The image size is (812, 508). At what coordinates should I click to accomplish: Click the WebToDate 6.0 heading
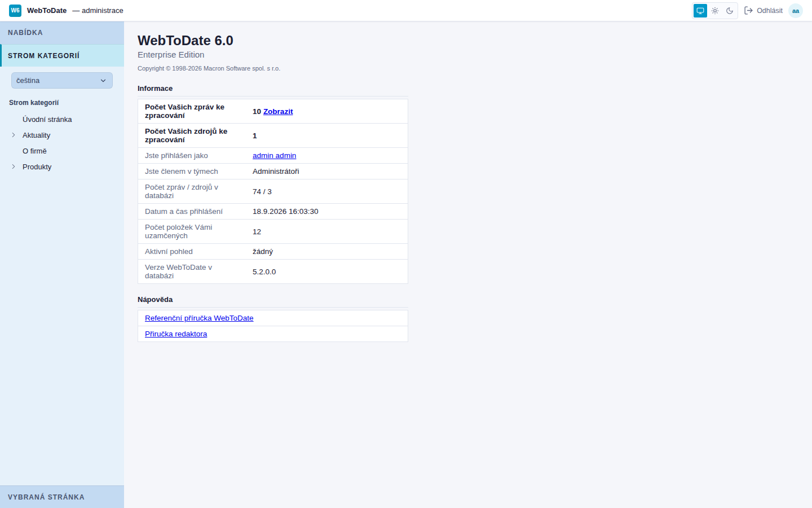[x=186, y=41]
